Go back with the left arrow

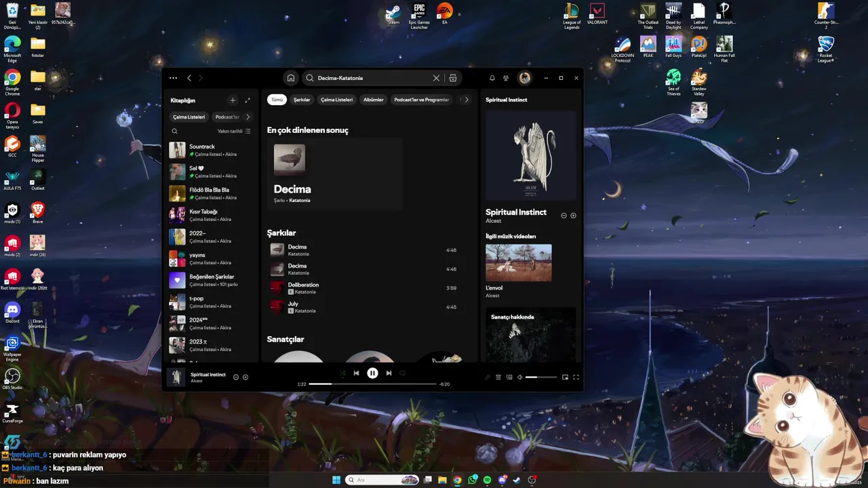pyautogui.click(x=189, y=78)
